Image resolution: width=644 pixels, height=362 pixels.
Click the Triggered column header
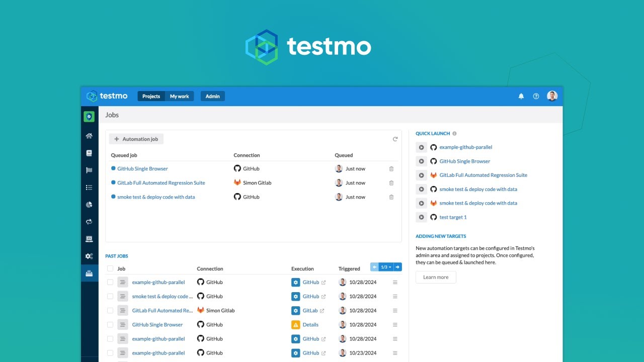pyautogui.click(x=349, y=269)
